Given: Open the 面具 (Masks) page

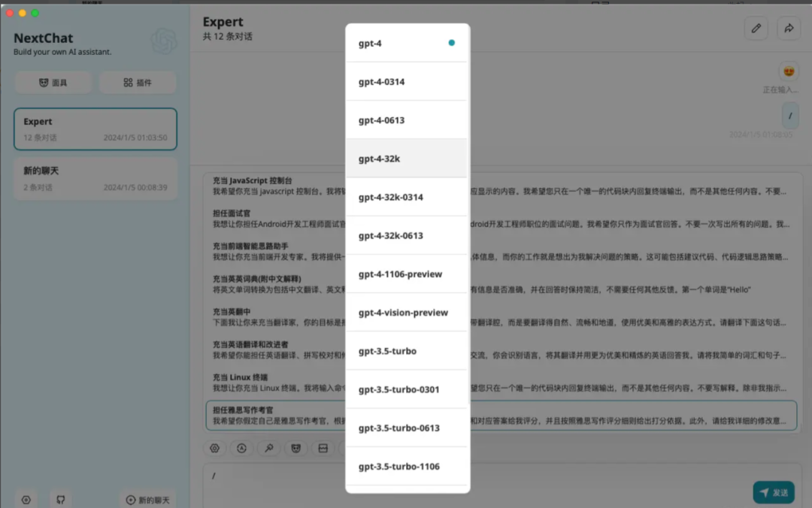Looking at the screenshot, I should (x=53, y=83).
